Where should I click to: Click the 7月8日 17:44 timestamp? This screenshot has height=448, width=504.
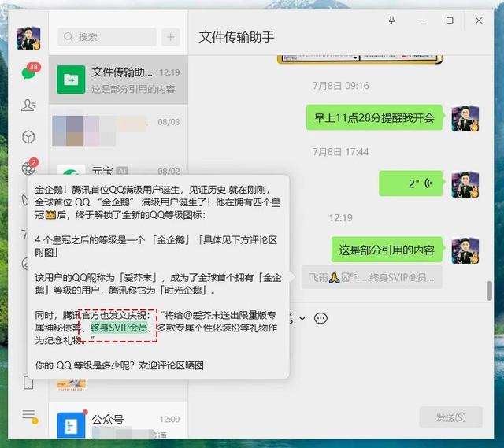pos(341,152)
